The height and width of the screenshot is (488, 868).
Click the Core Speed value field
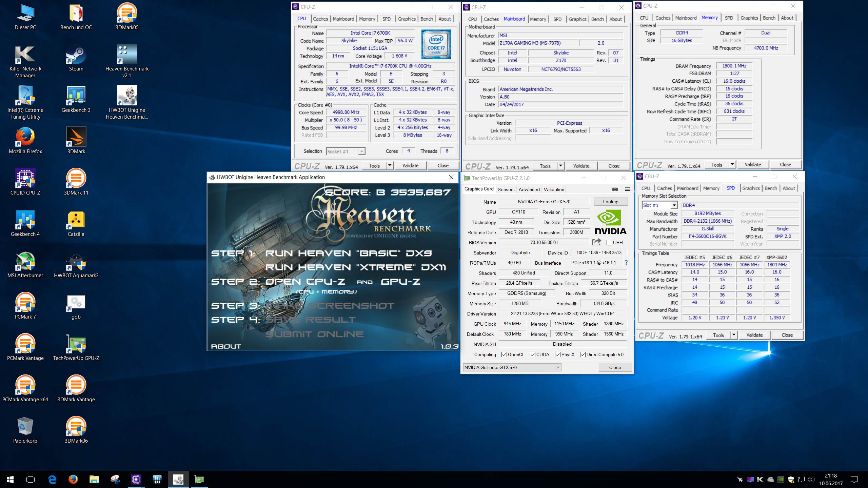tap(346, 112)
